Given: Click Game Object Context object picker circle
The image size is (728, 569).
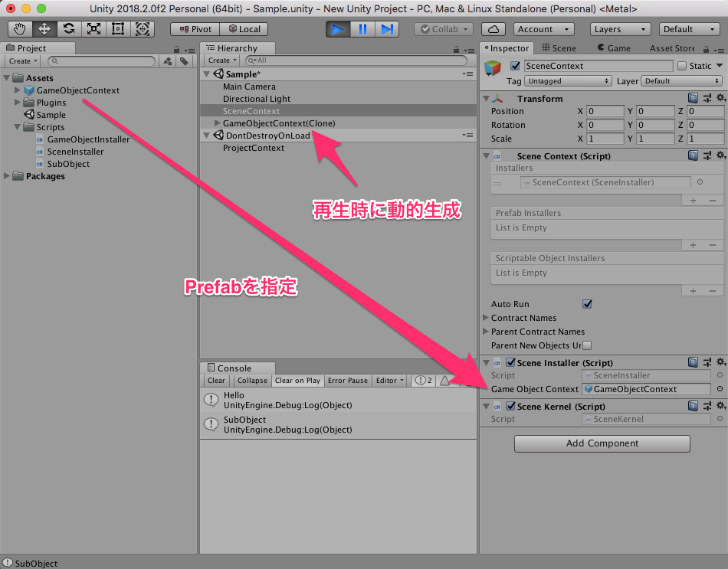Looking at the screenshot, I should [x=720, y=389].
